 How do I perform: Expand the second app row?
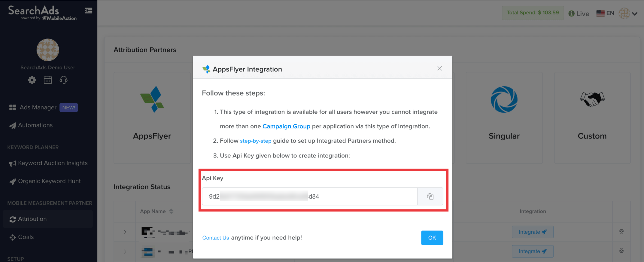tap(125, 251)
